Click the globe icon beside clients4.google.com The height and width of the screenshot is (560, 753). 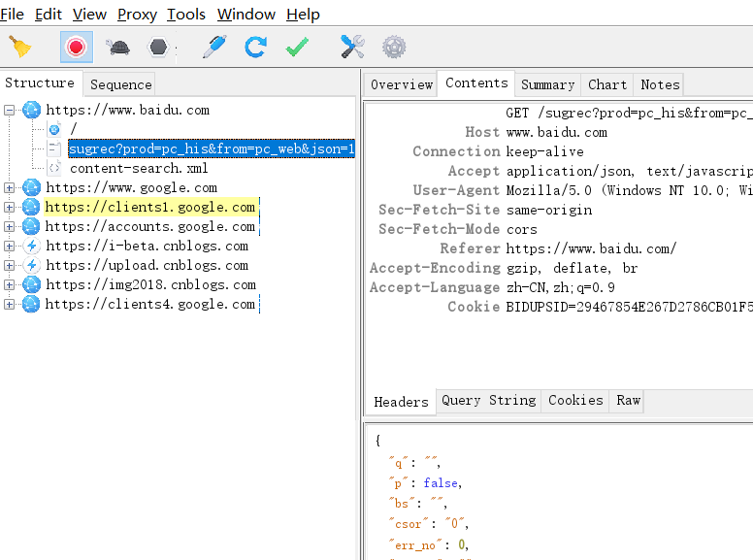(x=31, y=305)
